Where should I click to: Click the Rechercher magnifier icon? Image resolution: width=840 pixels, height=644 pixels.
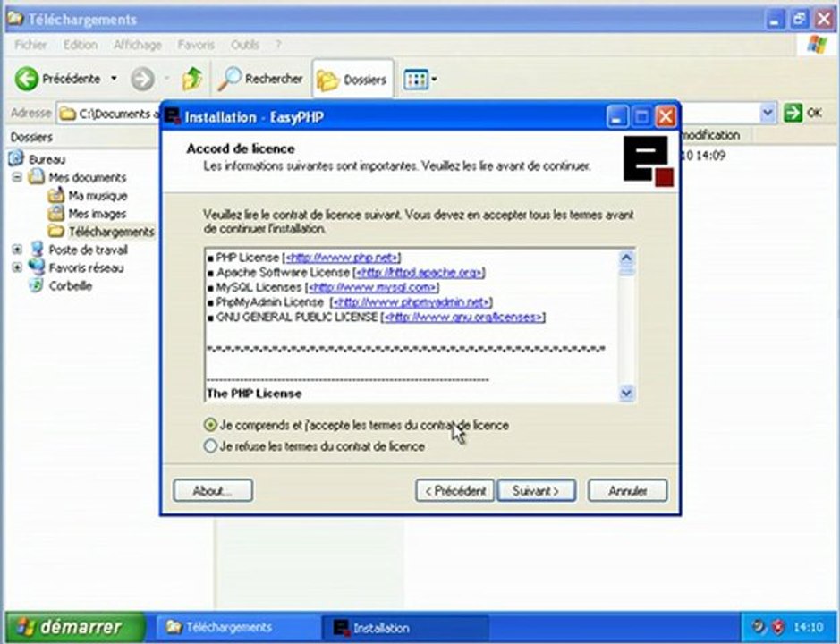click(229, 79)
